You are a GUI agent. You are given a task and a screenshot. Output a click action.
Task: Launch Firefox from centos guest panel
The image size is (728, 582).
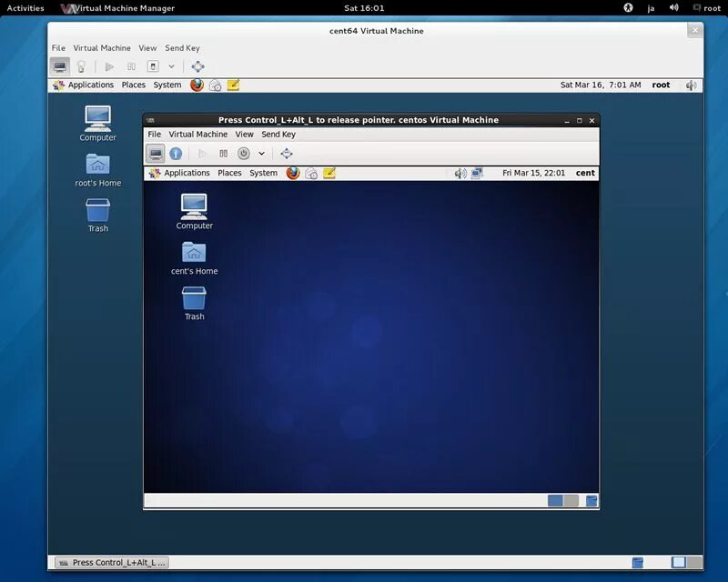pyautogui.click(x=293, y=173)
